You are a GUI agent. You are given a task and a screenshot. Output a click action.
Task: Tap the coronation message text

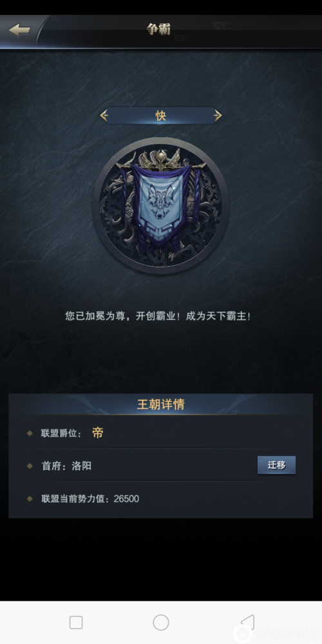(158, 316)
